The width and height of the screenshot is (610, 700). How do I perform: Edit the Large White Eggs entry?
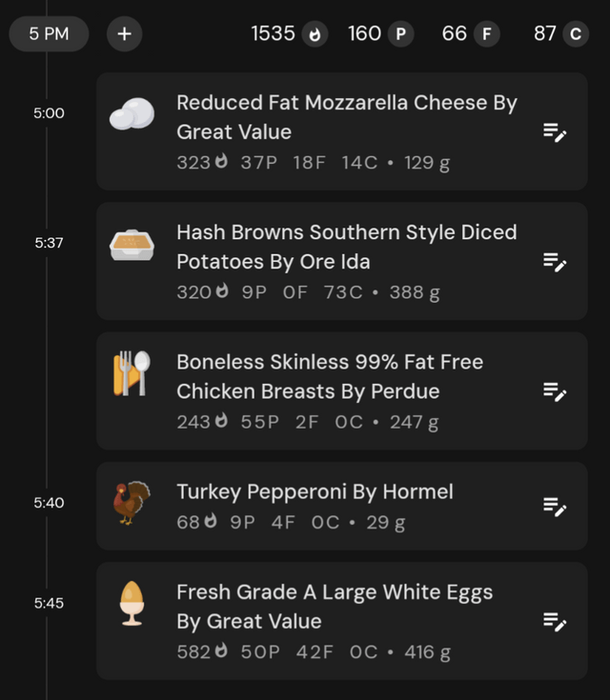555,622
